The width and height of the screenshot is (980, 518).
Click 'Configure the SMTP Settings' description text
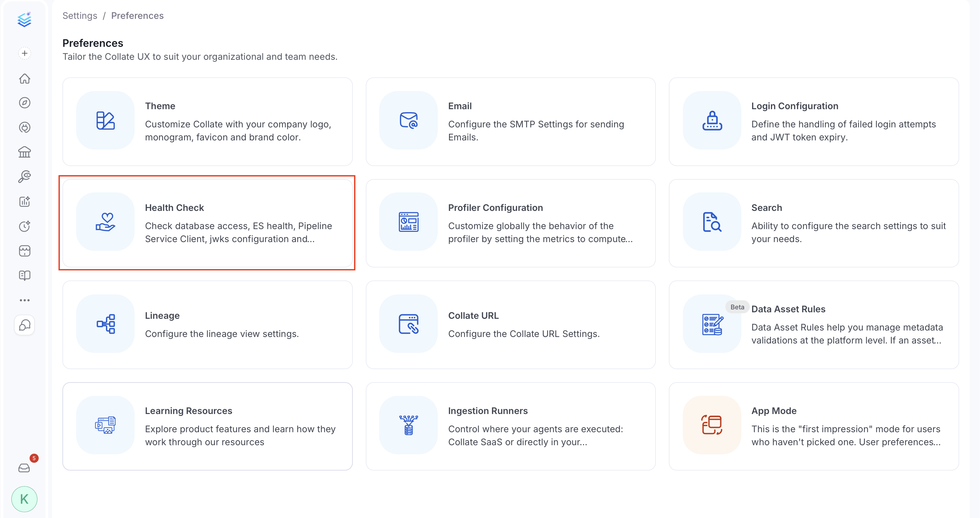coord(536,130)
